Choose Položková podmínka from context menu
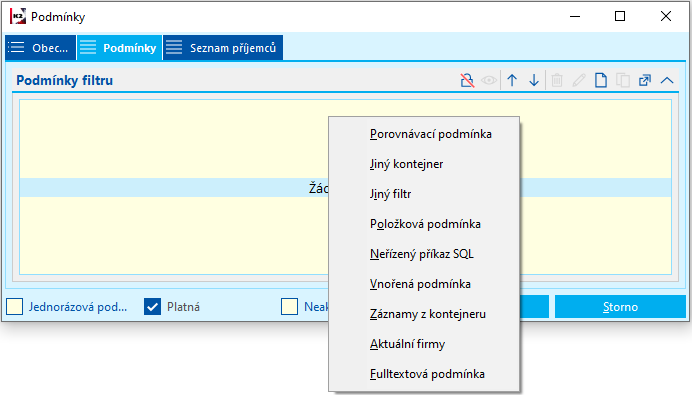692x395 pixels. coord(424,224)
